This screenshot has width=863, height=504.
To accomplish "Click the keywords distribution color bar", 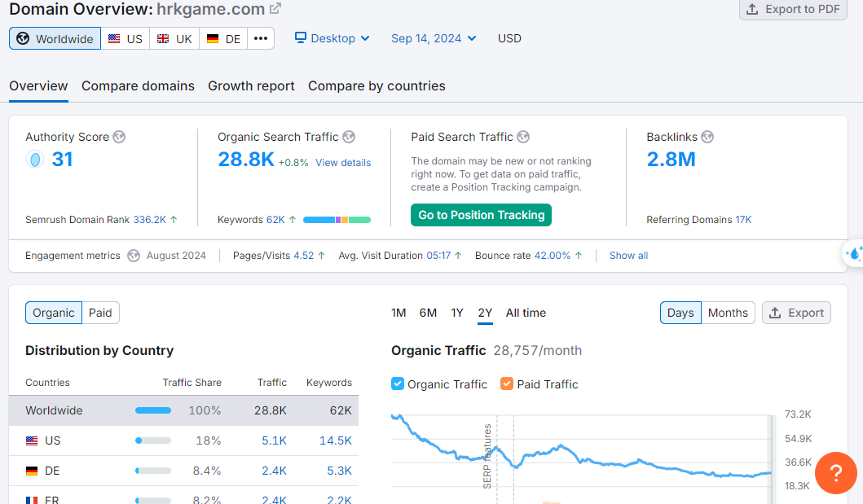I will [337, 220].
